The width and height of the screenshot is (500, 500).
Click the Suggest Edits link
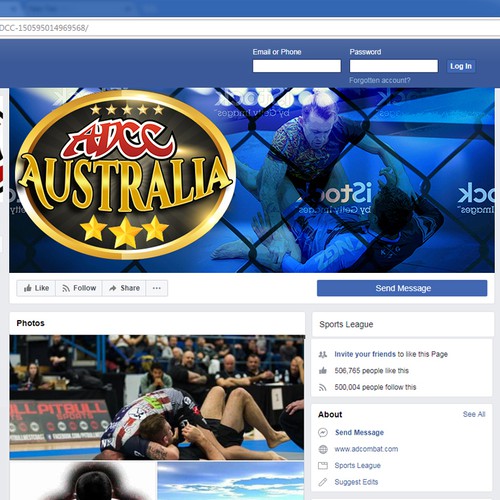tap(356, 482)
